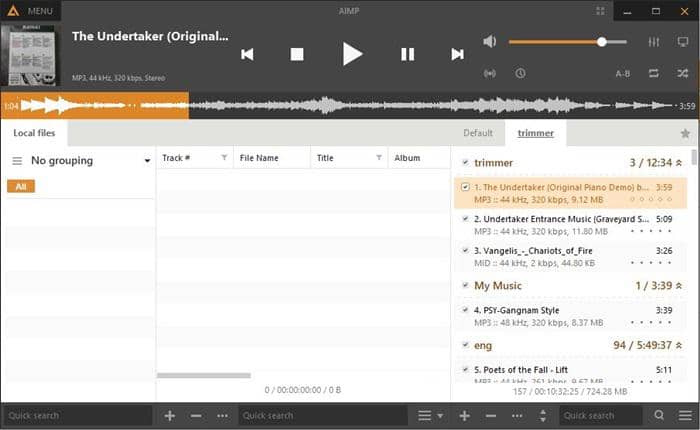
Task: Click the playlist search magnifier icon
Action: tap(659, 416)
